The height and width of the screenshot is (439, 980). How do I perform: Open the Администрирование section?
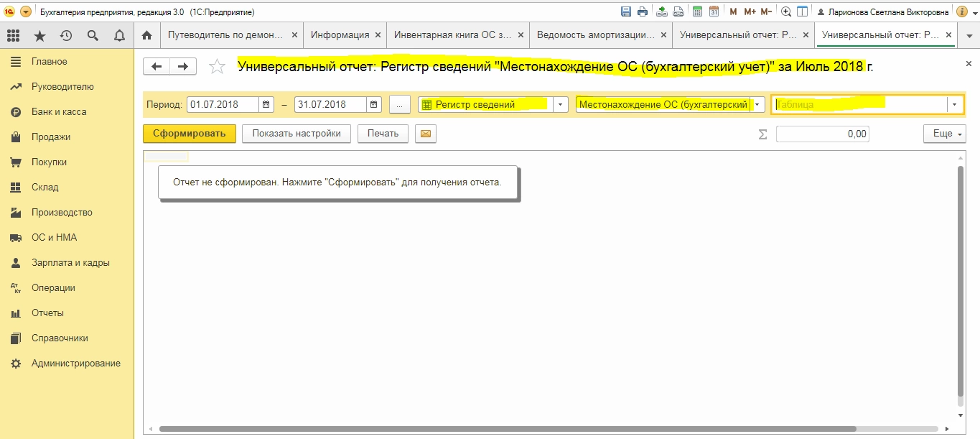click(x=67, y=364)
